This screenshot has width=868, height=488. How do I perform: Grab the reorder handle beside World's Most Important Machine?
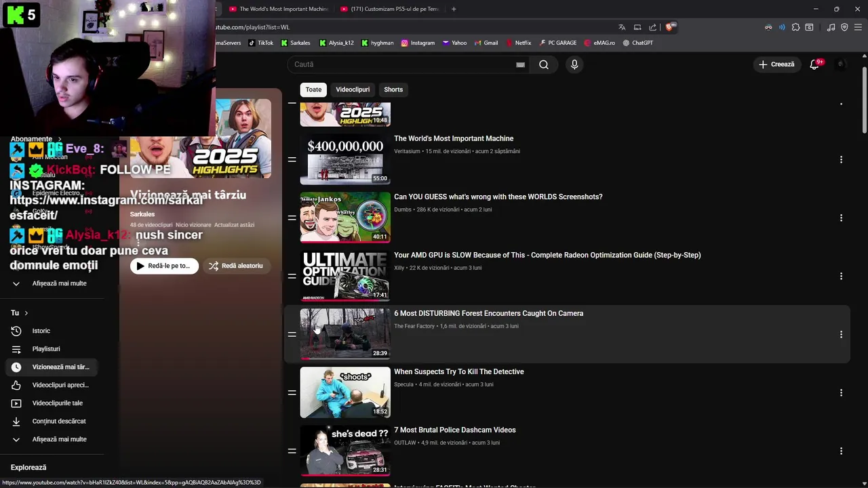pos(292,159)
